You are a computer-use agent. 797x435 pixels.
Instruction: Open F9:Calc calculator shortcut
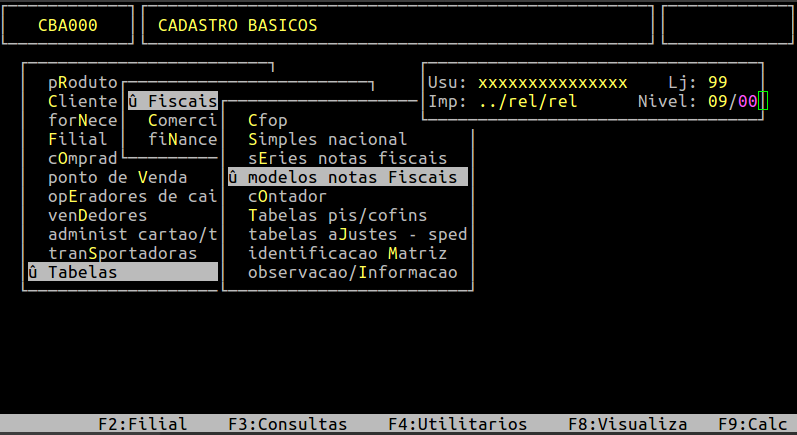[757, 424]
